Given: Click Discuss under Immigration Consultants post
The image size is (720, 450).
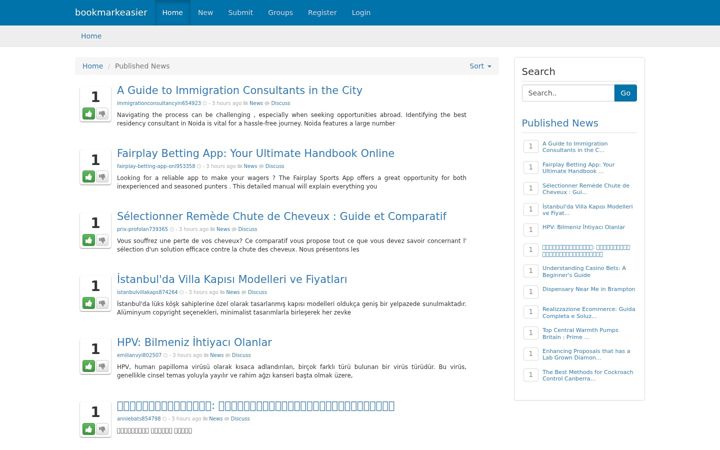Looking at the screenshot, I should (281, 103).
